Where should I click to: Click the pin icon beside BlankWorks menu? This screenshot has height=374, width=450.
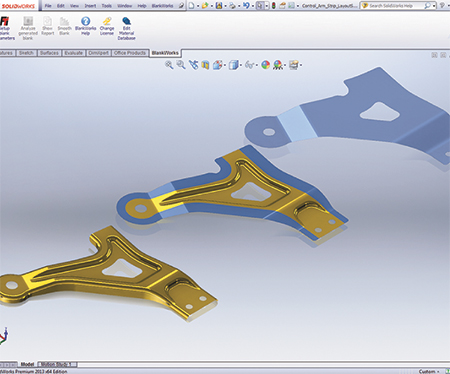(181, 6)
